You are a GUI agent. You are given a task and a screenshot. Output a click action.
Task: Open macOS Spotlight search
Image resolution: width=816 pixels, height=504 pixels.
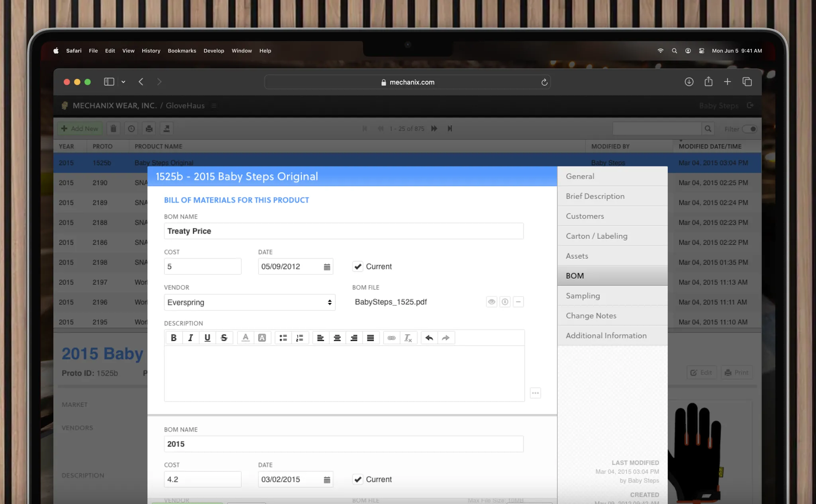tap(674, 51)
